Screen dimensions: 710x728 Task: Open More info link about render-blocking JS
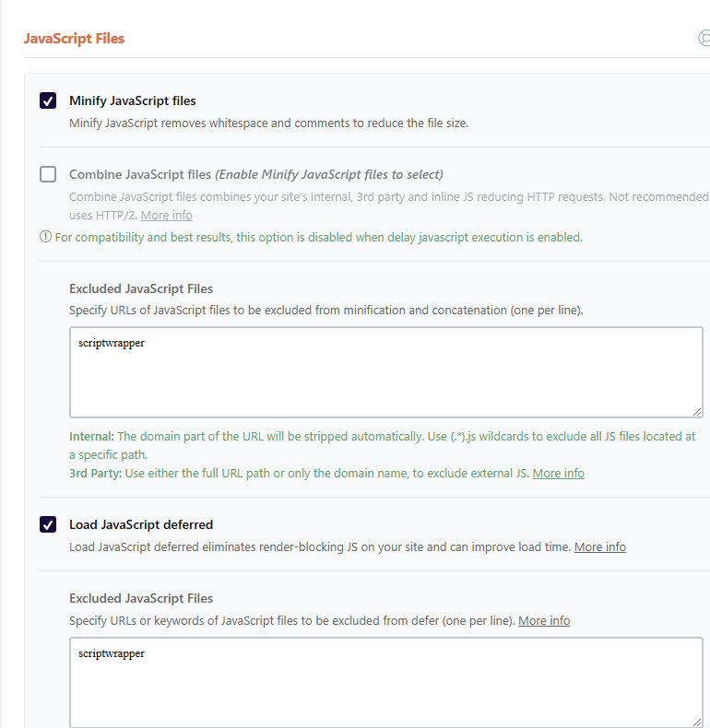click(x=599, y=546)
